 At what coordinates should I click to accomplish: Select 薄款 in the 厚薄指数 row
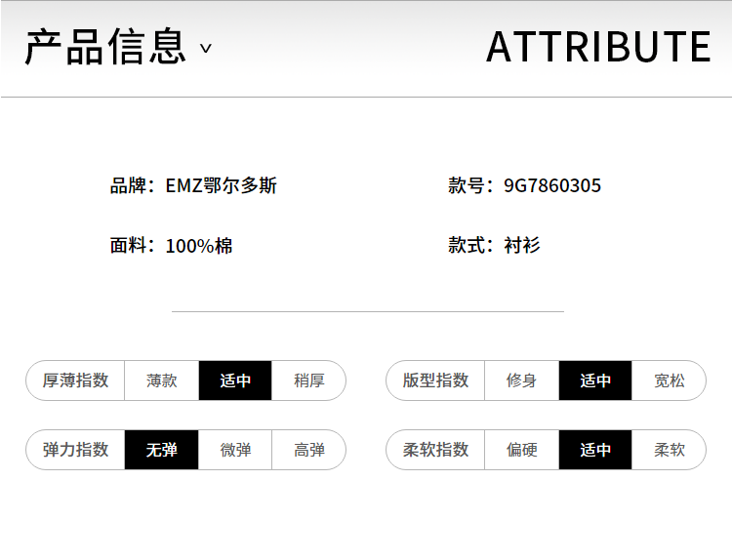pos(161,380)
